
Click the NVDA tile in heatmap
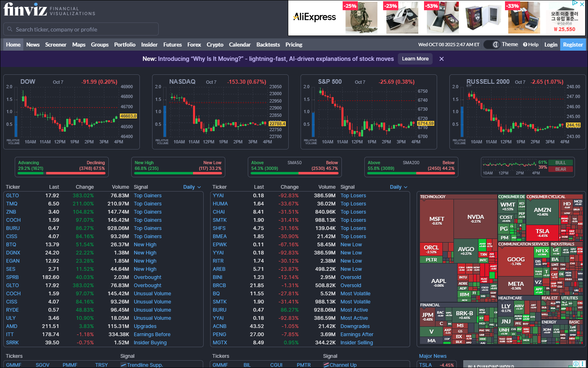pyautogui.click(x=475, y=219)
